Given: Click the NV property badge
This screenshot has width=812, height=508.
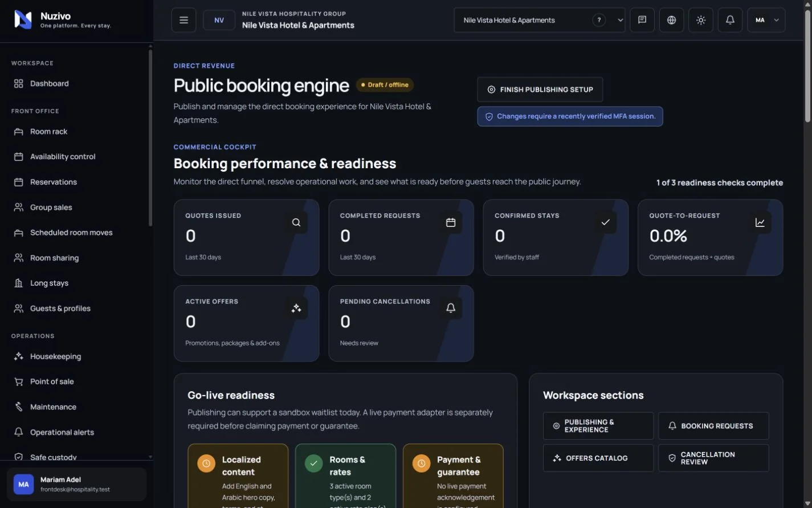Looking at the screenshot, I should pyautogui.click(x=219, y=20).
